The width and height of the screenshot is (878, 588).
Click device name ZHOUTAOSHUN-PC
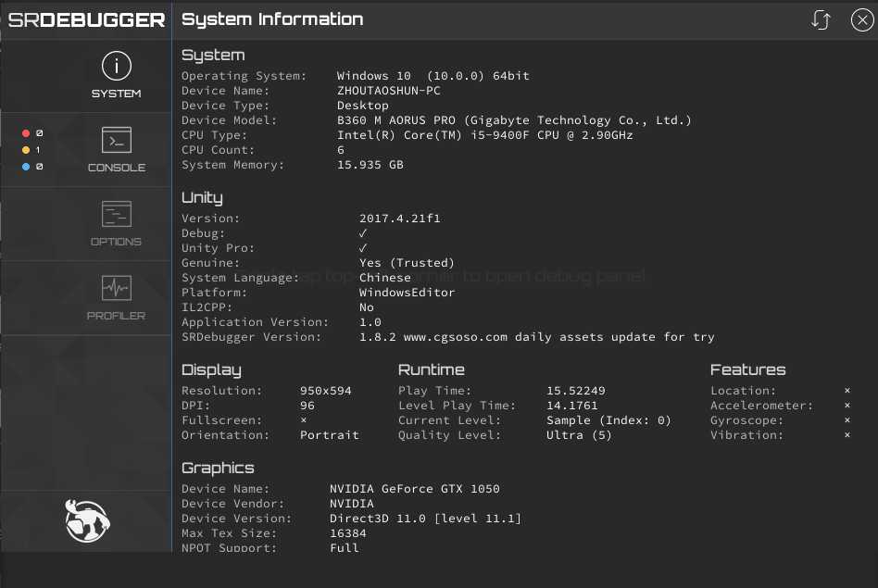click(x=389, y=91)
